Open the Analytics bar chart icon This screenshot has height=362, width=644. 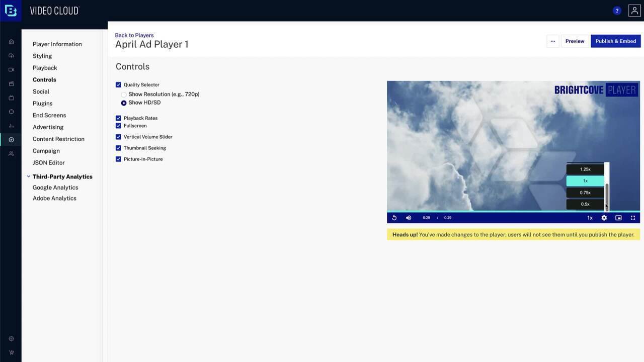tap(11, 126)
